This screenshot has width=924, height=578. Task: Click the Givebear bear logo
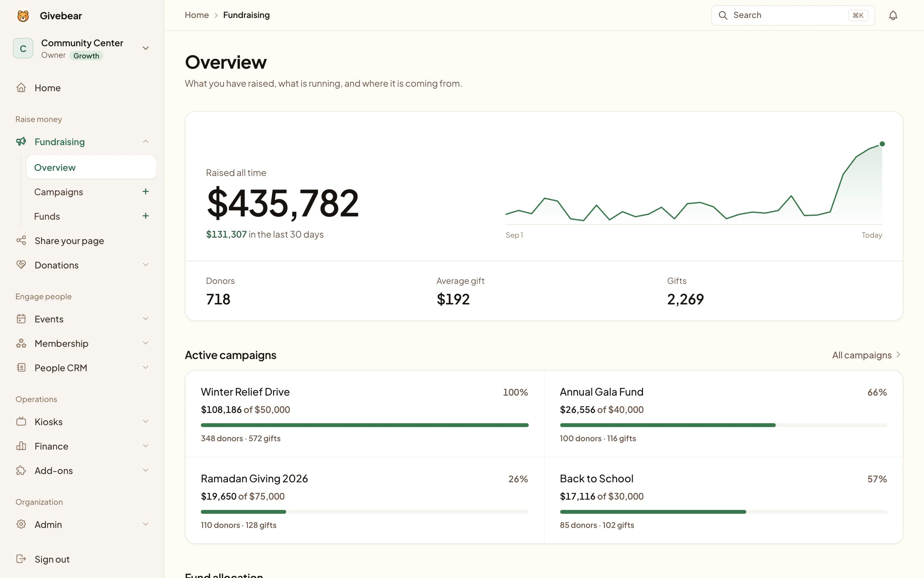click(x=23, y=16)
